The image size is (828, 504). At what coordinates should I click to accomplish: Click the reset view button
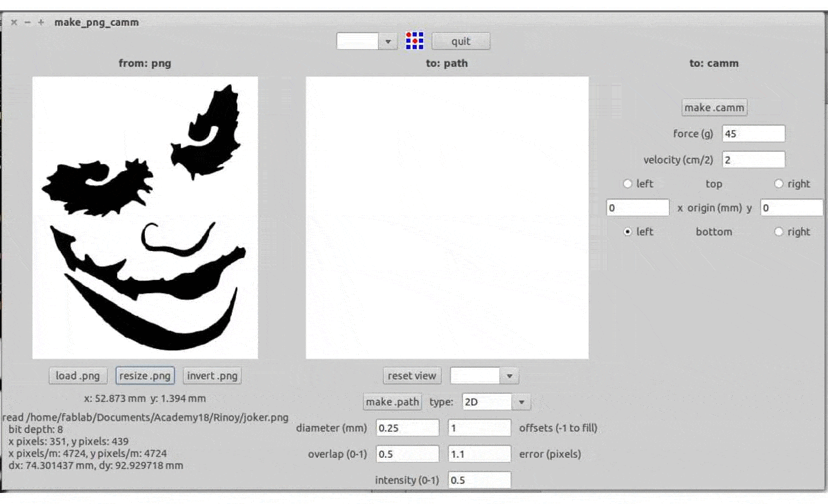[x=412, y=376]
